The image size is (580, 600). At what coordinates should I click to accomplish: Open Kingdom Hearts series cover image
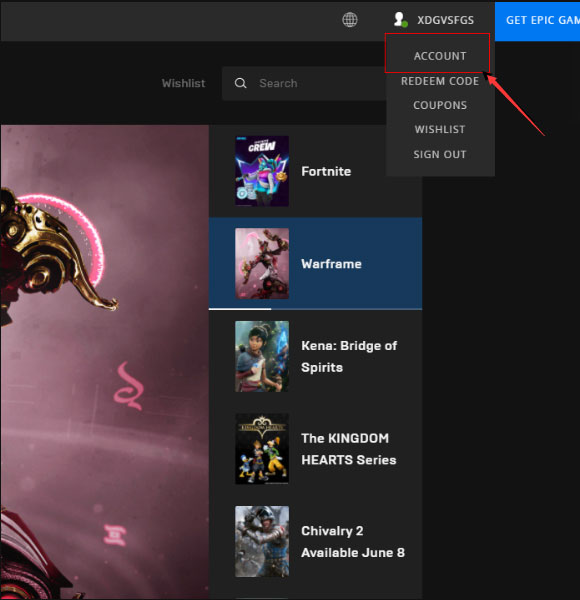pos(262,449)
